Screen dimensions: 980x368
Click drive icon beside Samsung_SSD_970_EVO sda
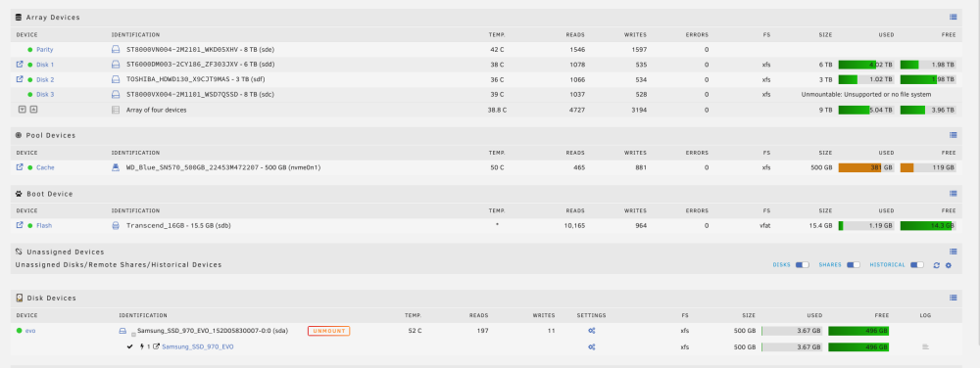point(123,331)
